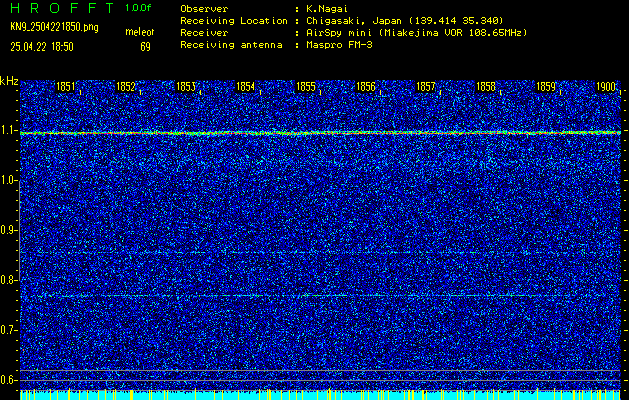Click the observer name K.Nagai
Viewport: 629px width, 400px height.
pyautogui.click(x=326, y=9)
